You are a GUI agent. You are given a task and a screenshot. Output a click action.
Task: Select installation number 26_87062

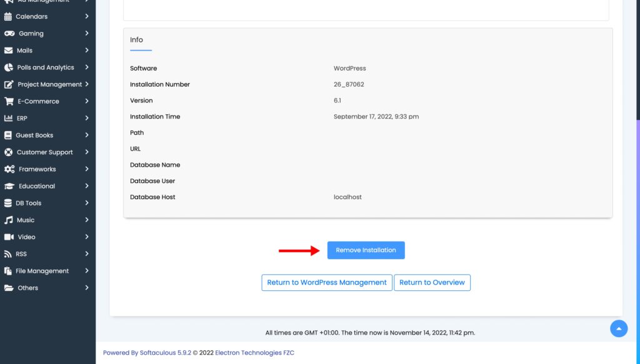[x=349, y=84]
